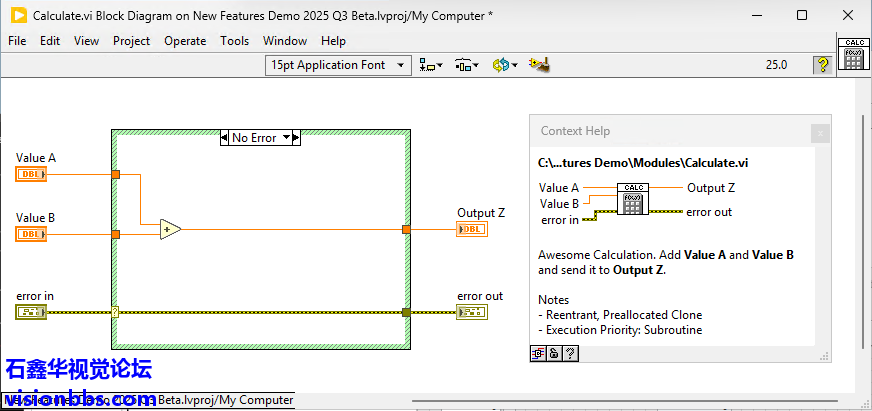Click the Output Z indicator terminal

coord(472,229)
